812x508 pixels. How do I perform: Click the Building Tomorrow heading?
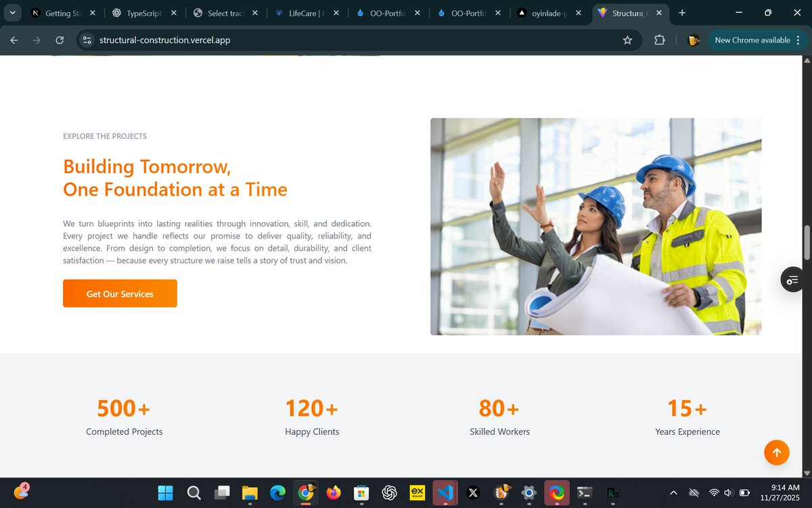pyautogui.click(x=175, y=178)
